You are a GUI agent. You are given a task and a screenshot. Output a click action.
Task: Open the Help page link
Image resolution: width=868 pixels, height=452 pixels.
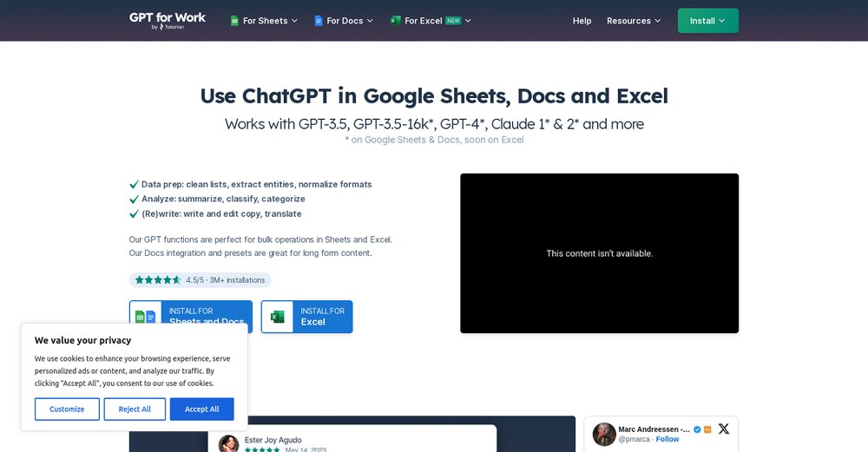[582, 21]
